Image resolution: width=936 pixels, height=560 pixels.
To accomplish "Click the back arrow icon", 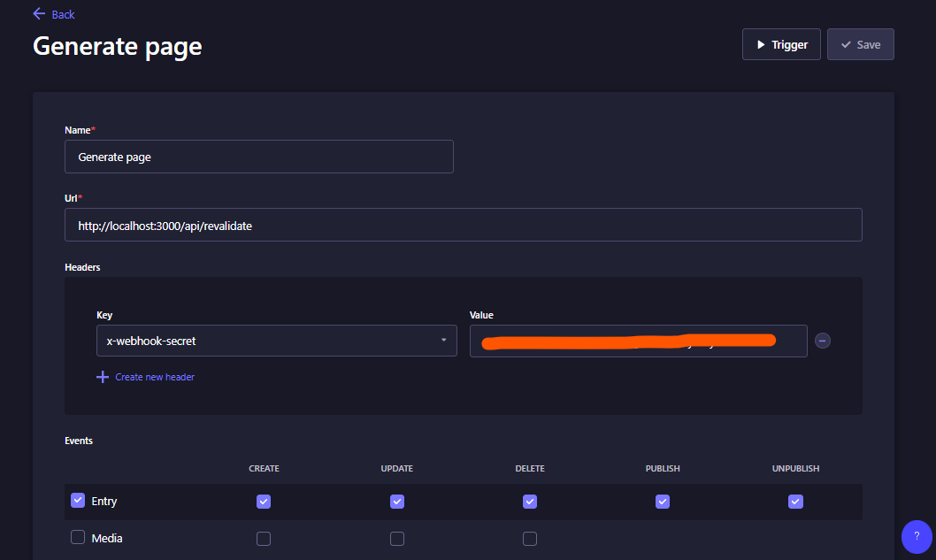I will click(x=39, y=14).
